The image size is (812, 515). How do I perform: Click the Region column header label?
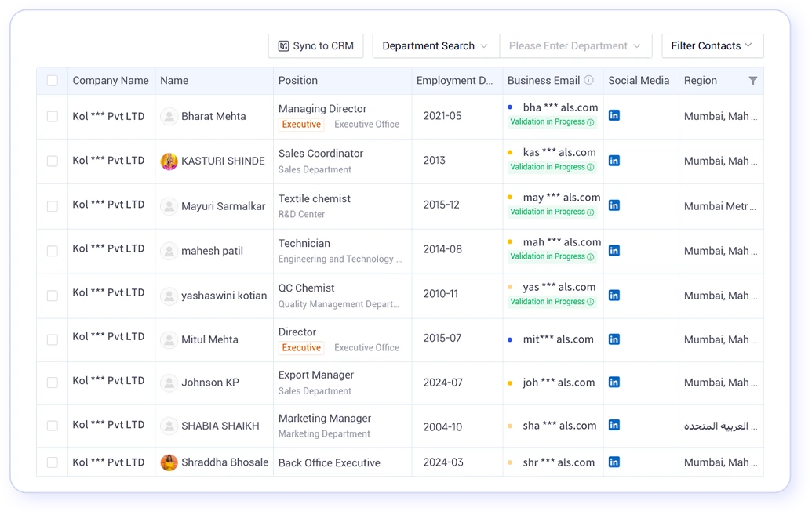click(x=700, y=80)
